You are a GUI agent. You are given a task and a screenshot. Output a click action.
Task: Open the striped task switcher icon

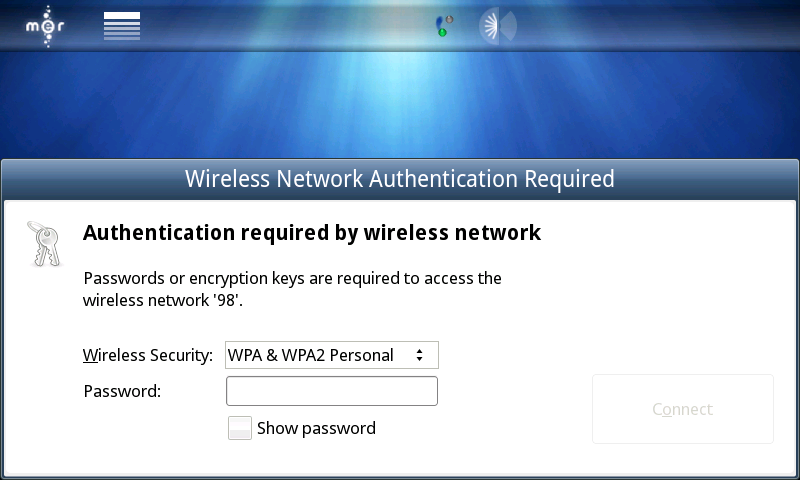[122, 26]
